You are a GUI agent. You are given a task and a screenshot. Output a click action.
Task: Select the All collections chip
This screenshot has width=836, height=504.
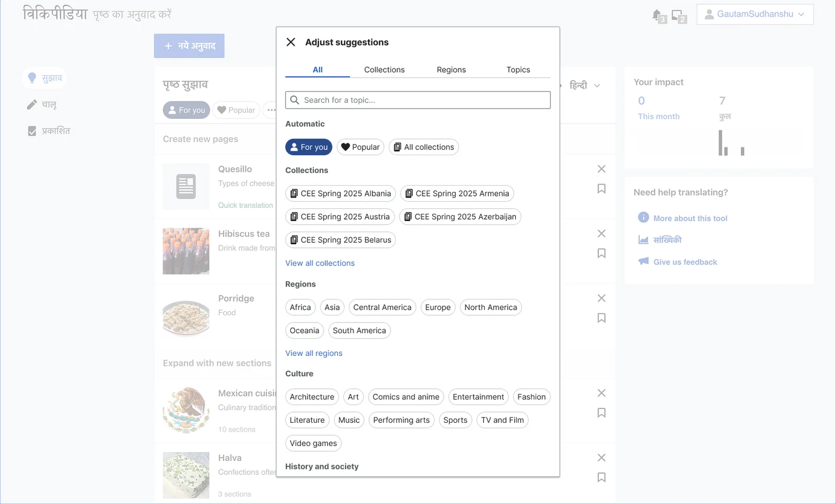click(424, 147)
